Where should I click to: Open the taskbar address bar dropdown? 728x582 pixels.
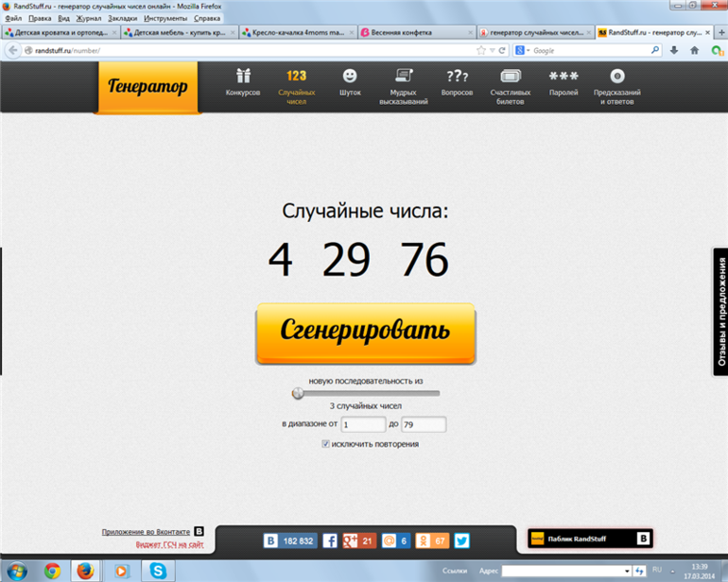pyautogui.click(x=627, y=571)
